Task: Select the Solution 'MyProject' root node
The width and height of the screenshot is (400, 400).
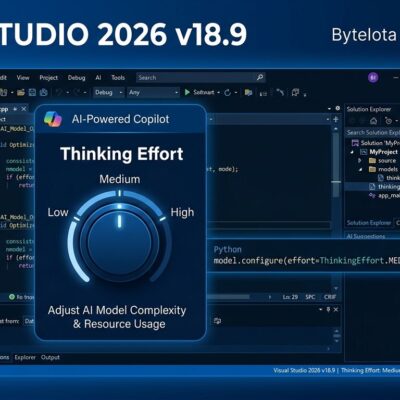Action: click(376, 143)
